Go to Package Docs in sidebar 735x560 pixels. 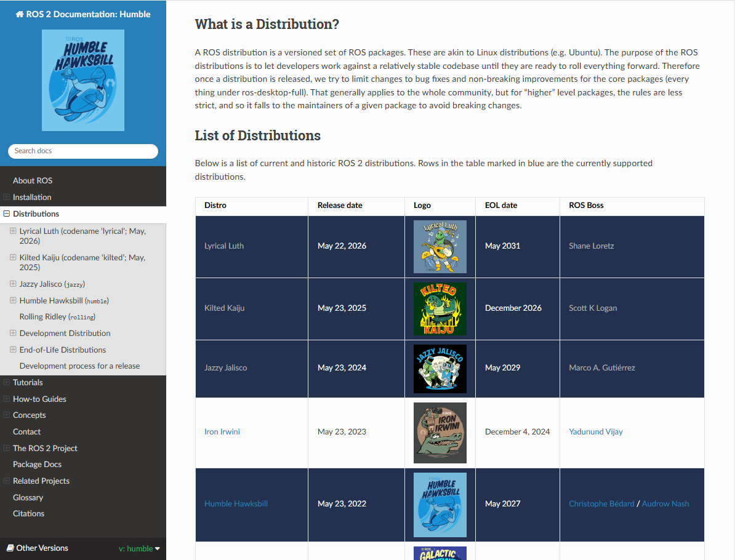37,465
